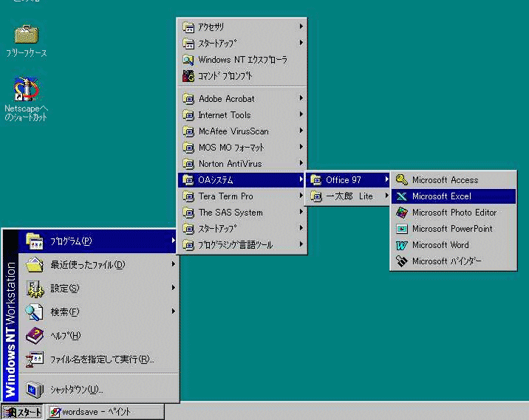The height and width of the screenshot is (420, 529).
Task: Click the Internet Tools folder icon
Action: 188,115
